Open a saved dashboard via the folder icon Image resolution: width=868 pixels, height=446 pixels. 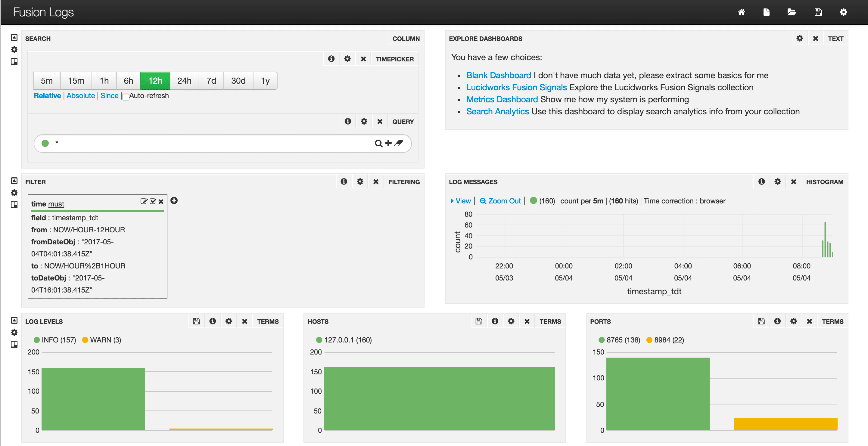[x=792, y=12]
